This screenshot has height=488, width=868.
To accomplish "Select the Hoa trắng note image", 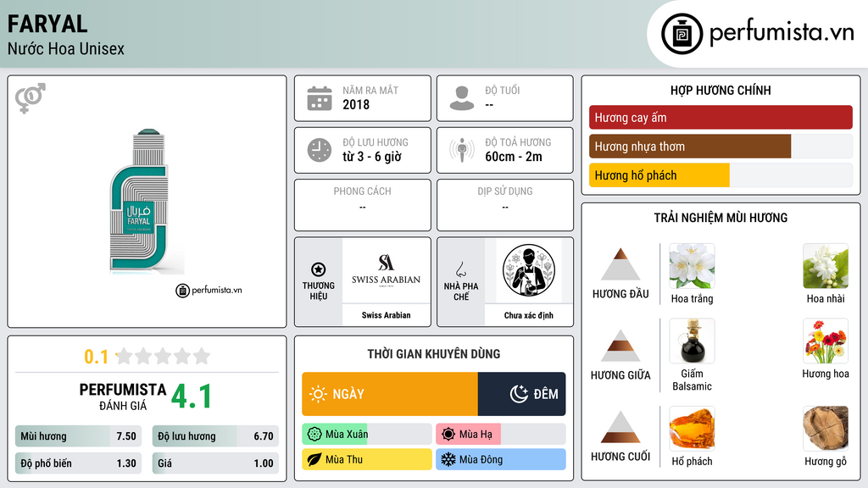I will pos(692,266).
